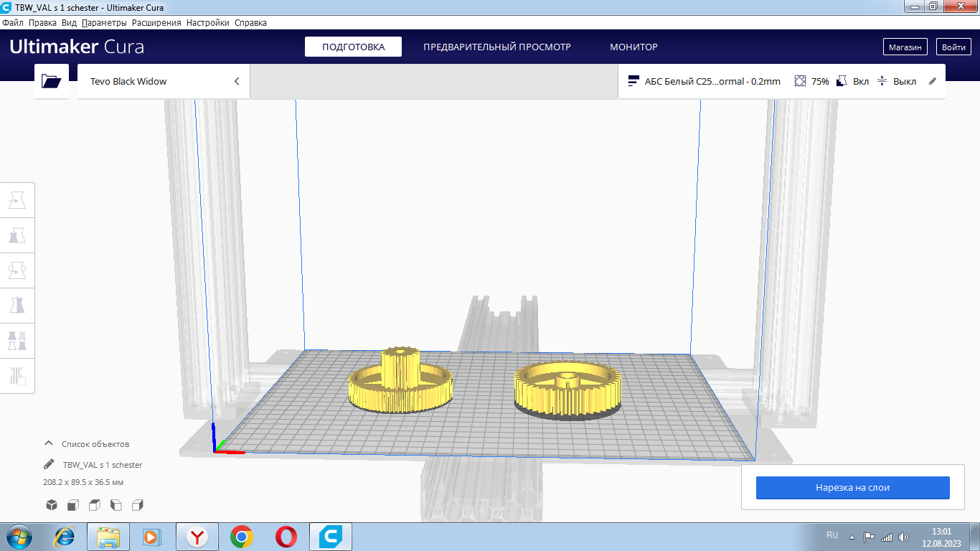Select the left gear model on build plate

click(x=401, y=380)
